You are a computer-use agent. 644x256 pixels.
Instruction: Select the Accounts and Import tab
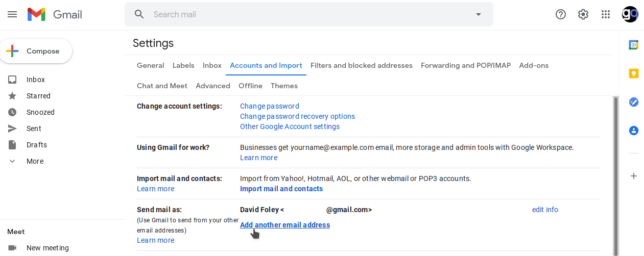pyautogui.click(x=266, y=65)
